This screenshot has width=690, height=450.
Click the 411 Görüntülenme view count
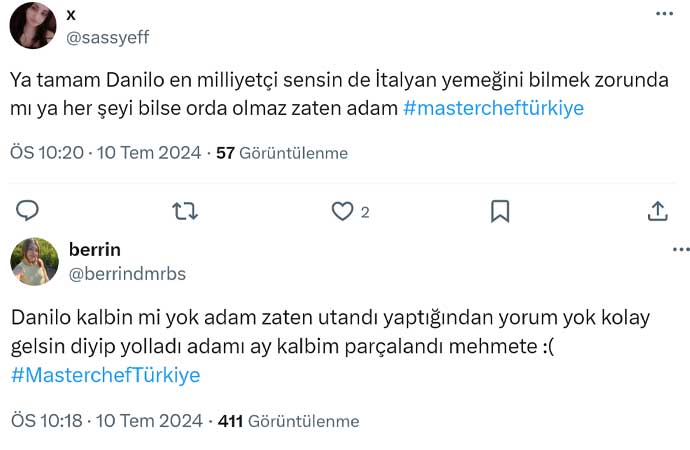click(x=288, y=421)
